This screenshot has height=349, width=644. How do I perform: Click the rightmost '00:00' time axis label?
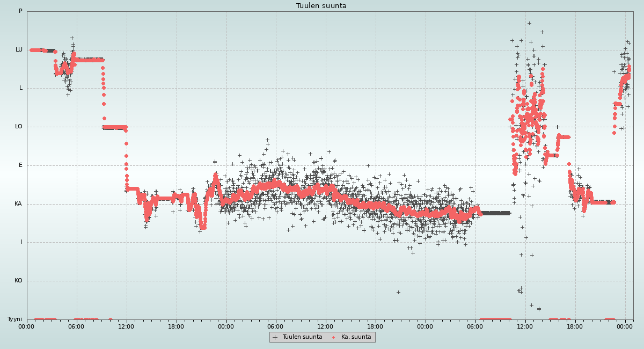pos(625,326)
